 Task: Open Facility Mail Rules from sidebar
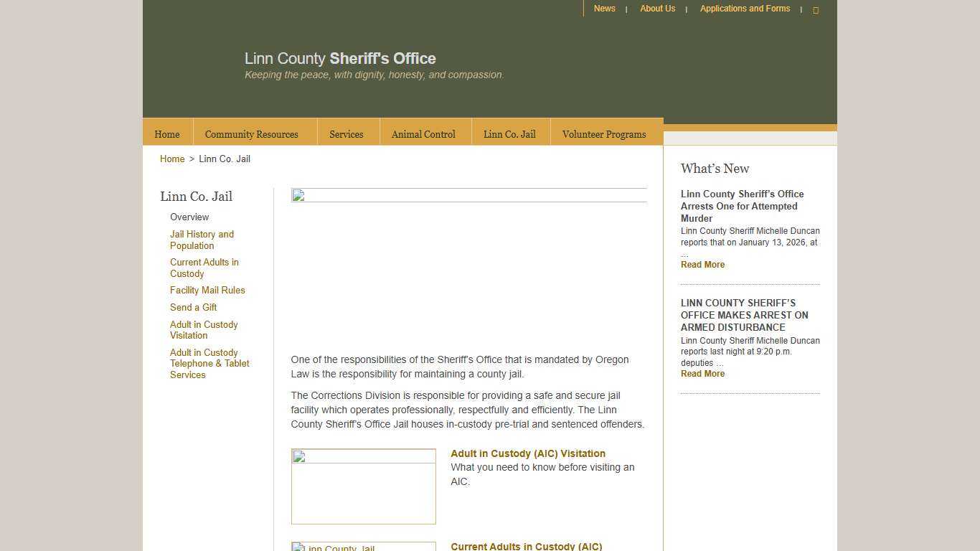207,290
